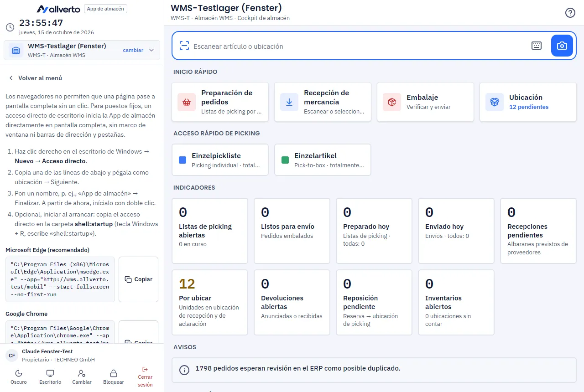Click the info icon in Avisos notice
584x392 pixels.
[x=184, y=370]
